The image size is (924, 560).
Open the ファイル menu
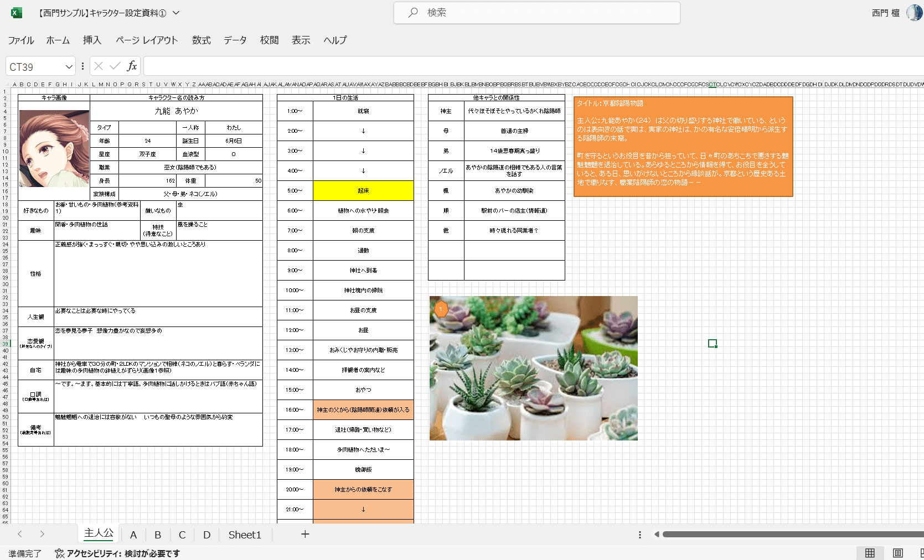click(21, 40)
